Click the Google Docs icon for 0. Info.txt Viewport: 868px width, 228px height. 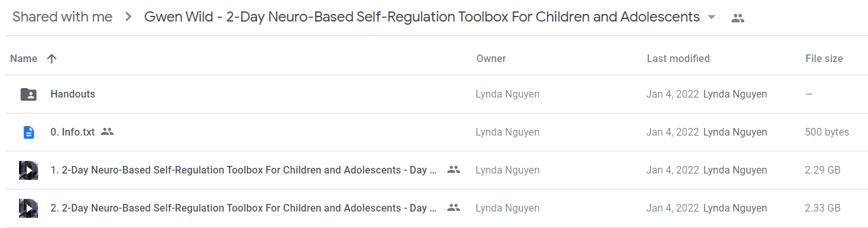[x=29, y=132]
